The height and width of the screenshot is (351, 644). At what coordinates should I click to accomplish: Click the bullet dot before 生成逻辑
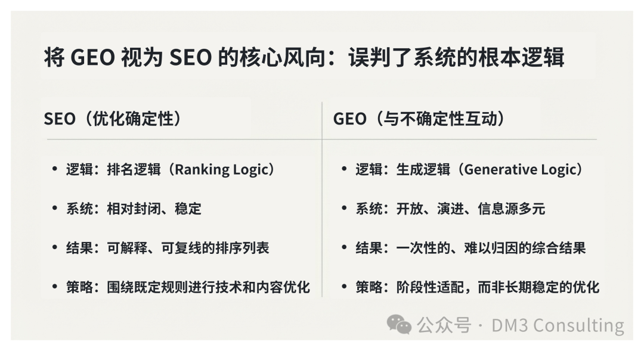(344, 169)
